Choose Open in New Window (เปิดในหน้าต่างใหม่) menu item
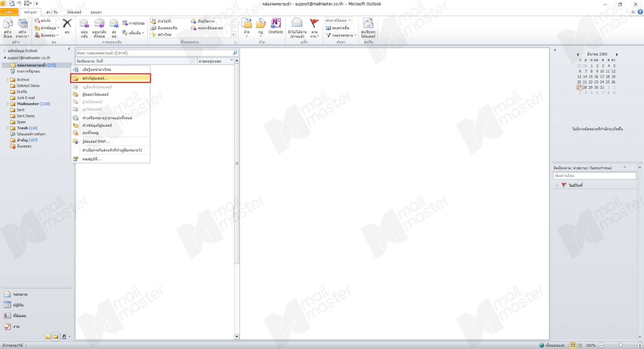This screenshot has height=349, width=644. coord(111,70)
